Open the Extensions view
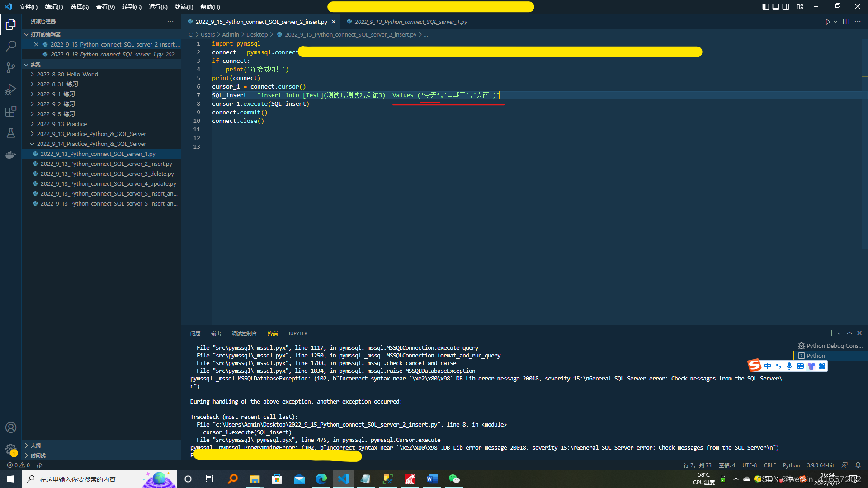 coord(11,111)
